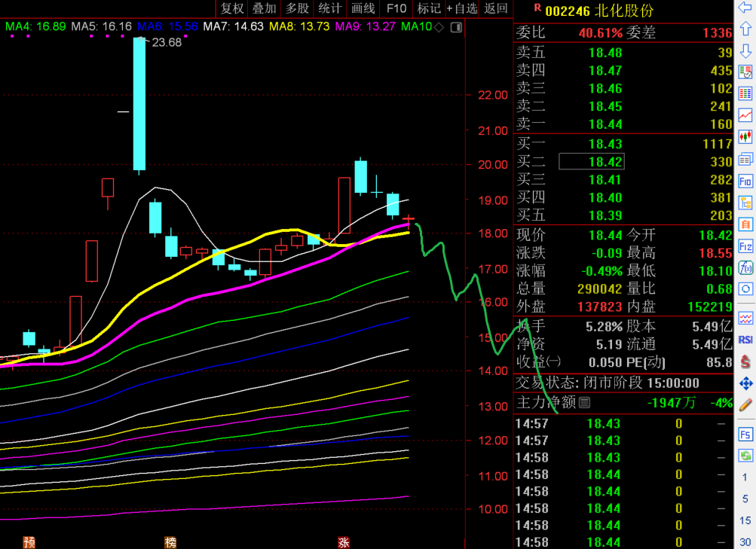Click the 卖一 price 18.44
The height and width of the screenshot is (549, 756).
click(605, 124)
